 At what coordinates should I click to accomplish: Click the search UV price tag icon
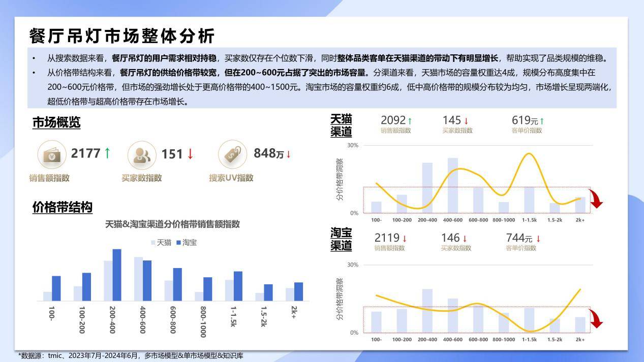coord(233,154)
